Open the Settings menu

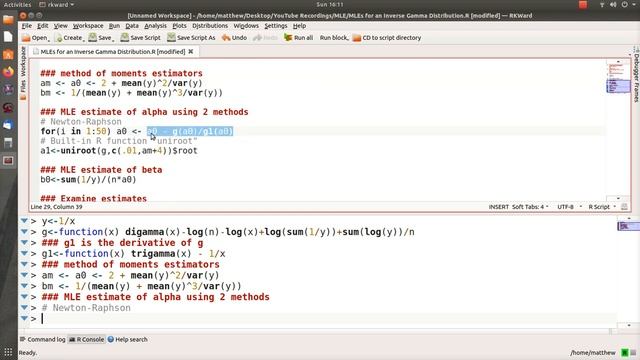point(276,26)
